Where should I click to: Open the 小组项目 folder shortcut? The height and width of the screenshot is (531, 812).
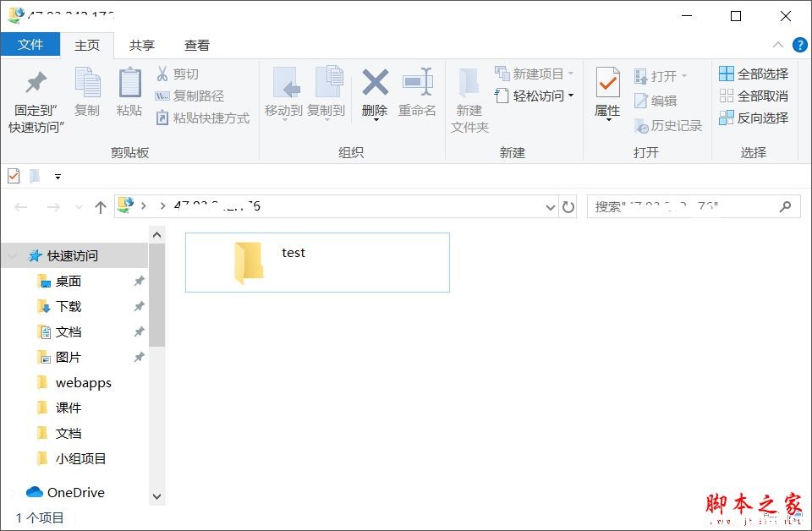71,458
